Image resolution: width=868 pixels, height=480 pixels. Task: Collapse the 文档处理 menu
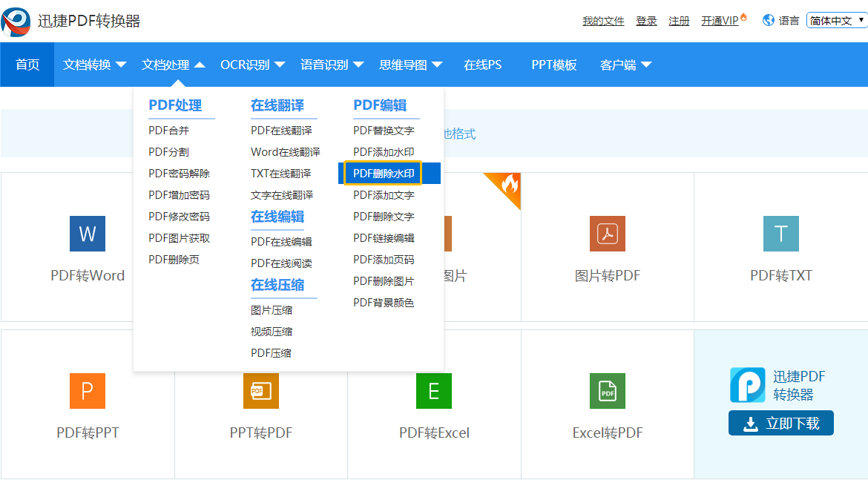point(174,65)
